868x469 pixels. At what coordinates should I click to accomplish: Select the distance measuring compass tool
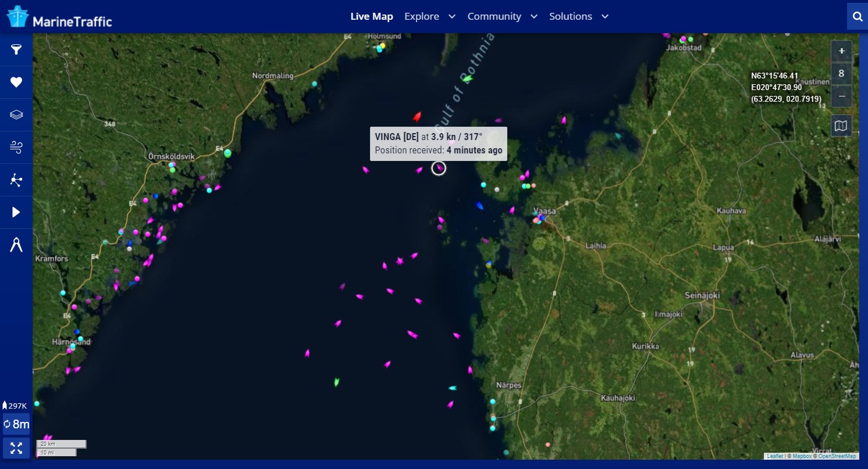point(16,245)
